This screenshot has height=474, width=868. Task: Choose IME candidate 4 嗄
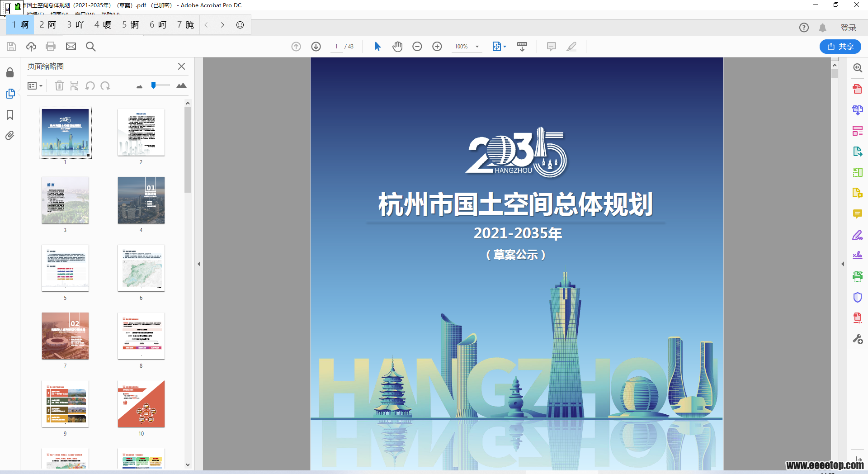coord(103,25)
